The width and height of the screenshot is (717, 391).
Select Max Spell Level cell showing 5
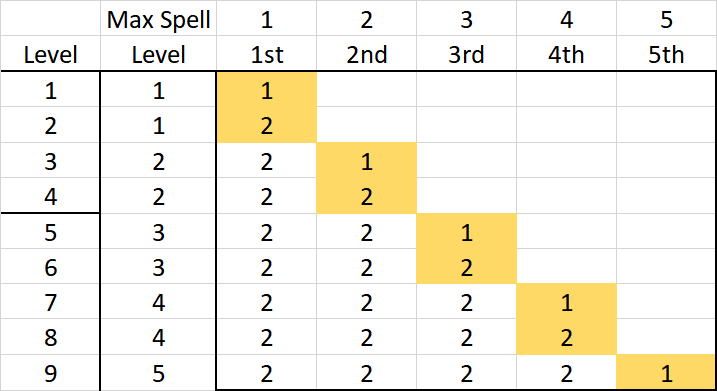158,373
